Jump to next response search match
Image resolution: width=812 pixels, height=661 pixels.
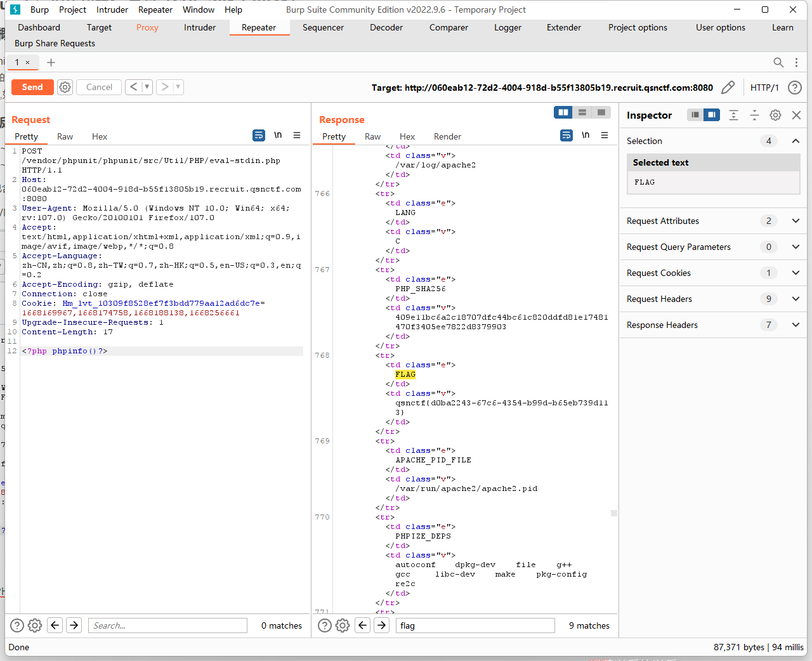tap(382, 625)
